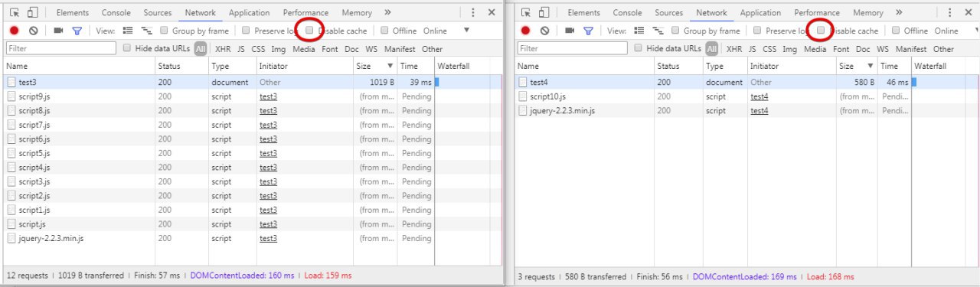The height and width of the screenshot is (287, 980).
Task: Stop recording network log in right panel
Action: (x=525, y=31)
